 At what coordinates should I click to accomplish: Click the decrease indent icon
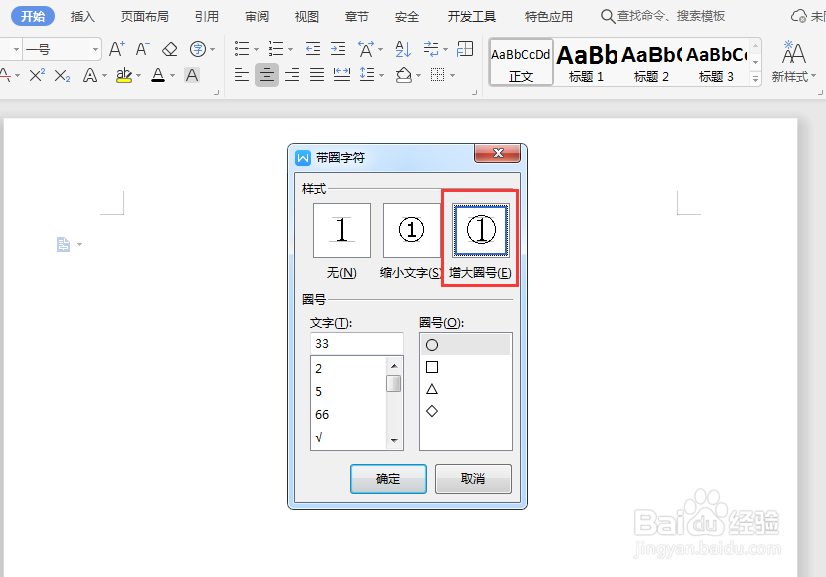pos(312,49)
